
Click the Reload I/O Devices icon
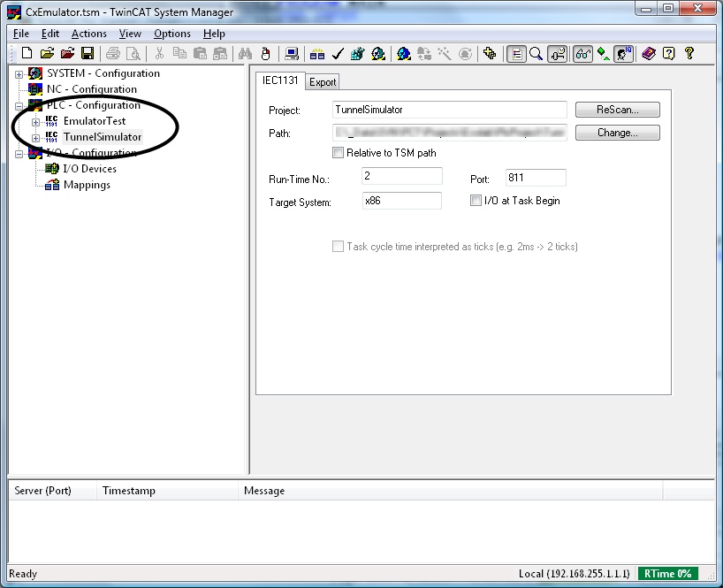pos(423,54)
